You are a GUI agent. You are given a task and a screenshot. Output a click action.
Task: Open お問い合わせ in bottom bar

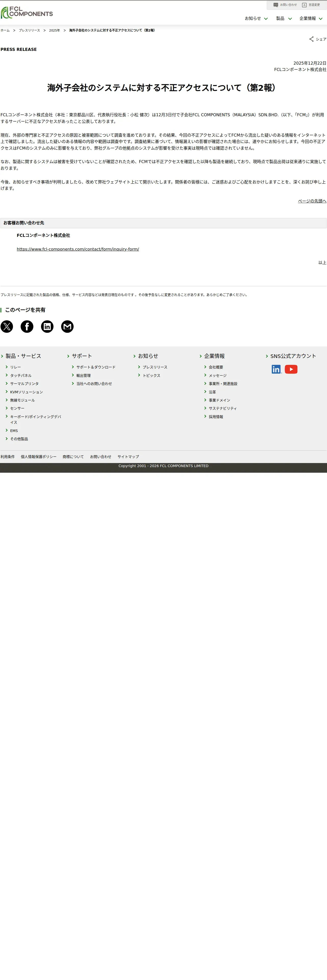click(101, 456)
